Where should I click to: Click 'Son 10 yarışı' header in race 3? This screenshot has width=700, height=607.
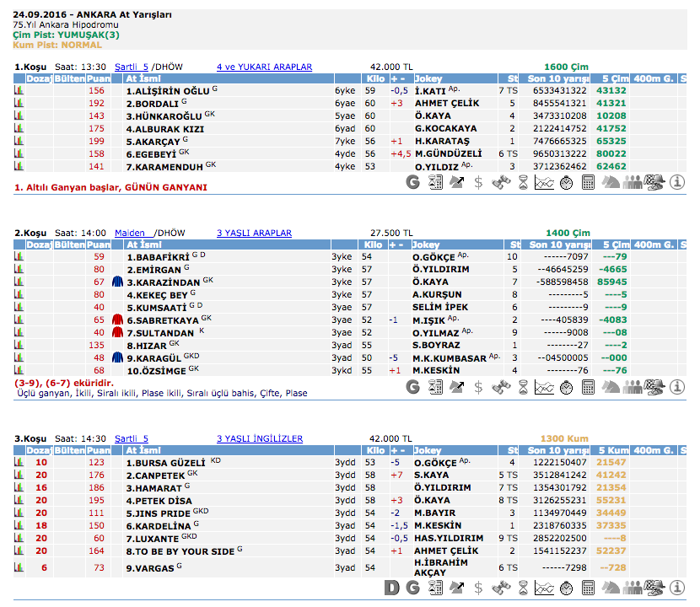coord(555,450)
